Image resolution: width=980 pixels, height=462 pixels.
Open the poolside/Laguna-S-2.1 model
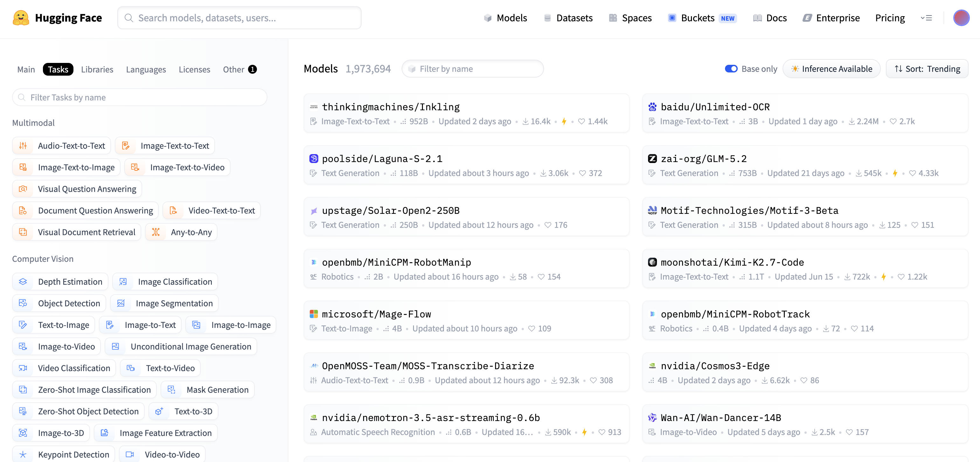(x=466, y=165)
